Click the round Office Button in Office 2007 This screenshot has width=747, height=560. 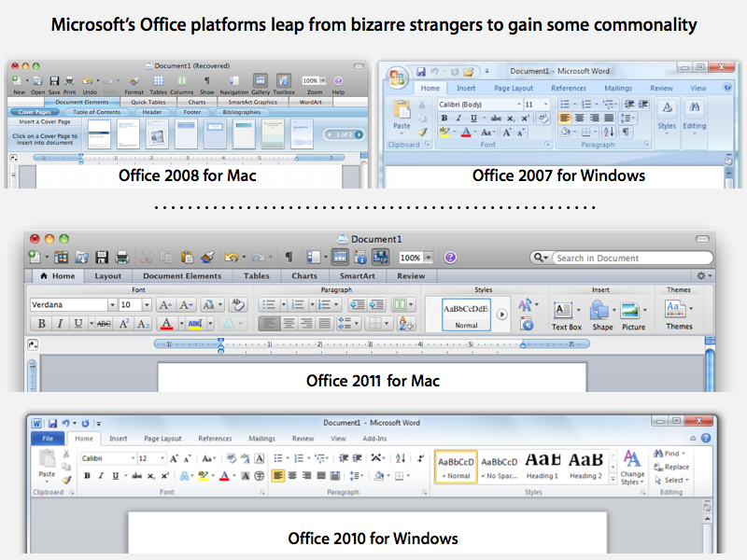coord(397,77)
